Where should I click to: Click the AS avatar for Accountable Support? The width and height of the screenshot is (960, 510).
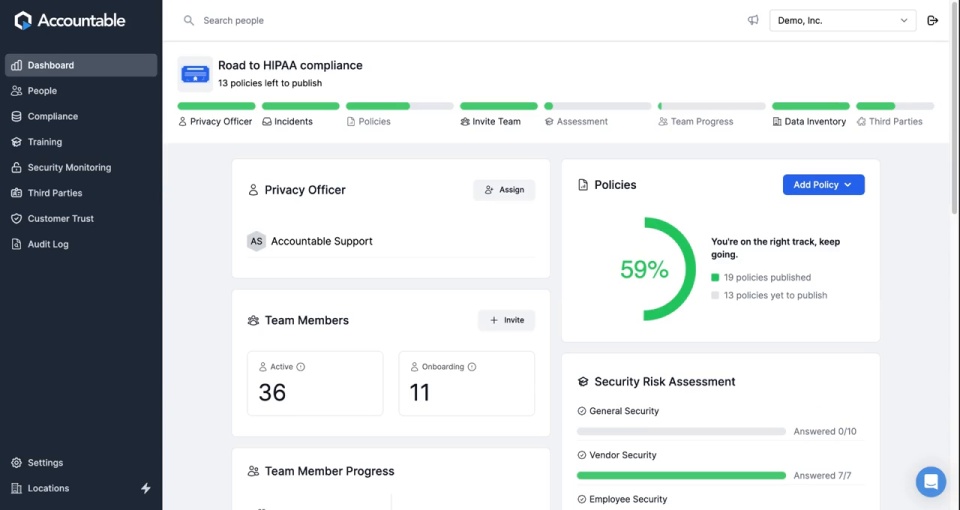pos(257,241)
